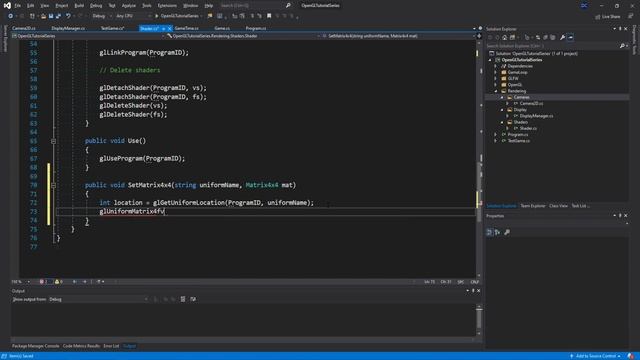Click the Visual Studio logo icon

coord(7,6)
